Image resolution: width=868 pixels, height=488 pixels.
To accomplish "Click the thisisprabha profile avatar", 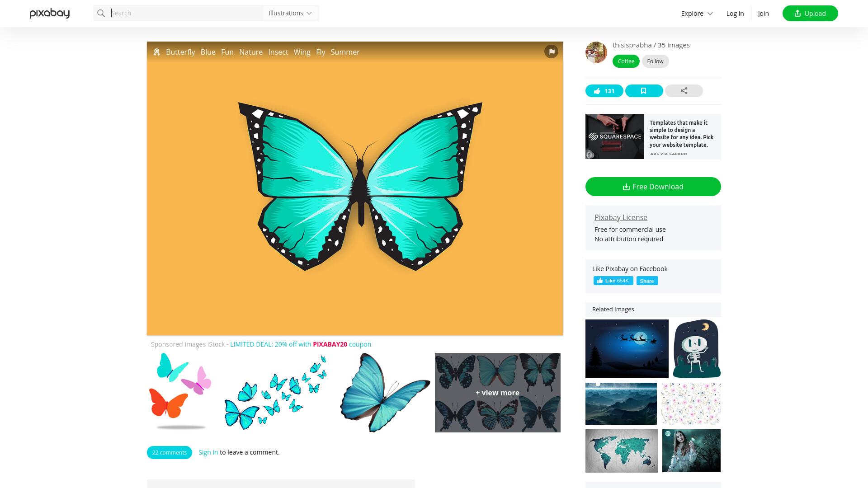I will (596, 52).
